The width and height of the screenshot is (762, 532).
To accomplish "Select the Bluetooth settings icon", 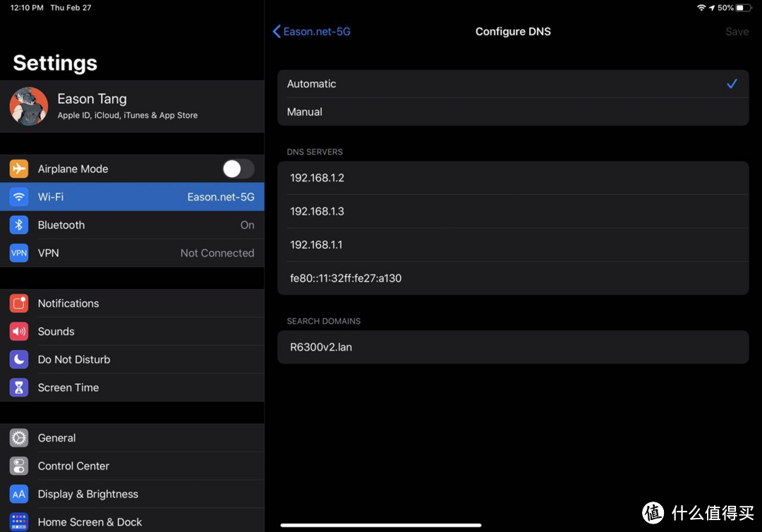I will click(18, 224).
